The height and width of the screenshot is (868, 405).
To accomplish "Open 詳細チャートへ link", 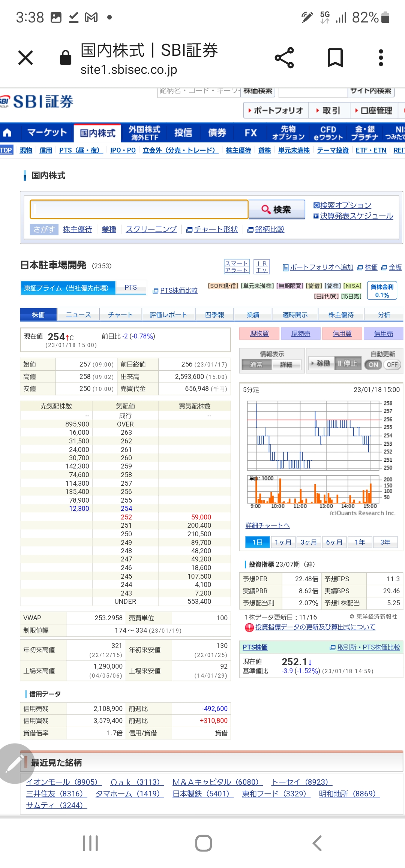I will coord(267,525).
